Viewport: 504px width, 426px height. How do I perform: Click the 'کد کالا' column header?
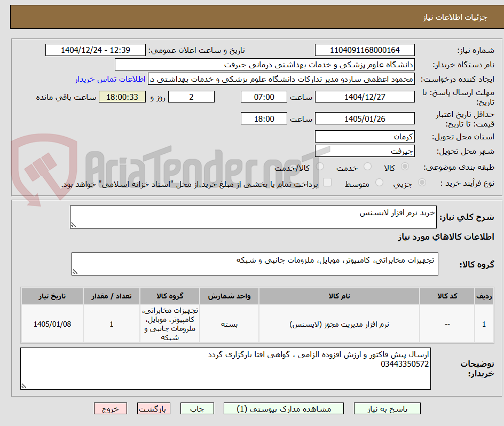[447, 296]
